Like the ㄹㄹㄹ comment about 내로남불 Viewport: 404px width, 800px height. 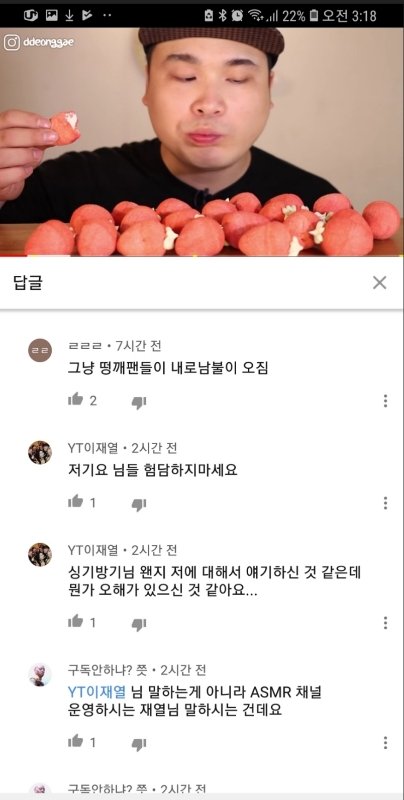(75, 399)
